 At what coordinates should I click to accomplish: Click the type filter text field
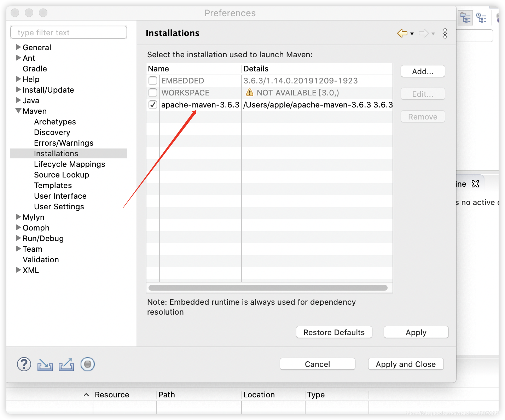coord(69,33)
